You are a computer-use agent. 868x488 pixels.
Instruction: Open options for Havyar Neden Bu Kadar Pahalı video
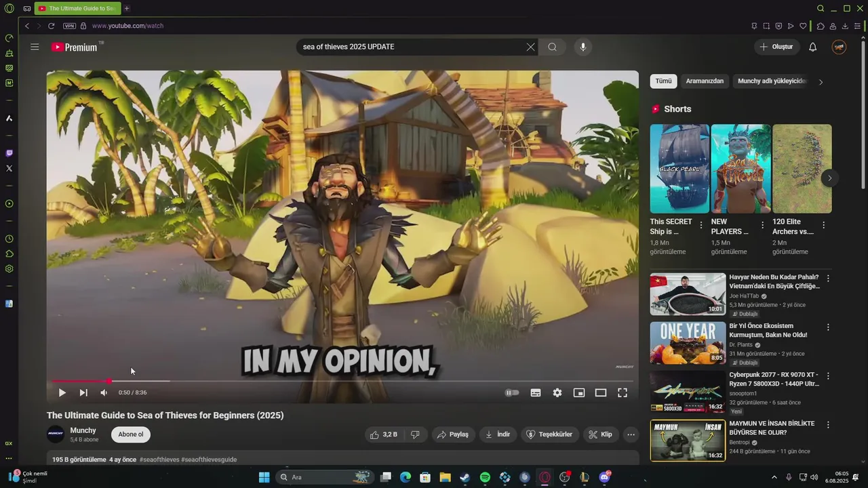828,279
